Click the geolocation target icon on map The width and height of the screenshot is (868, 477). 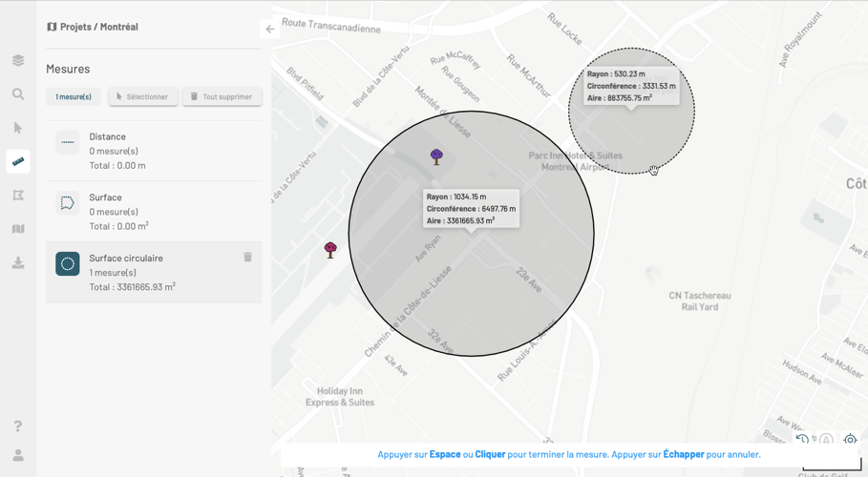click(x=850, y=441)
